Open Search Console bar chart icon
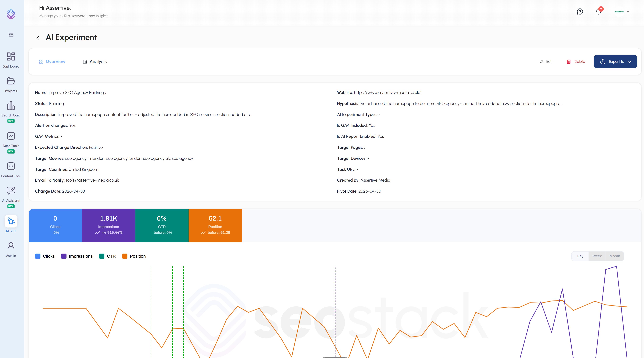The height and width of the screenshot is (358, 644). pyautogui.click(x=11, y=105)
